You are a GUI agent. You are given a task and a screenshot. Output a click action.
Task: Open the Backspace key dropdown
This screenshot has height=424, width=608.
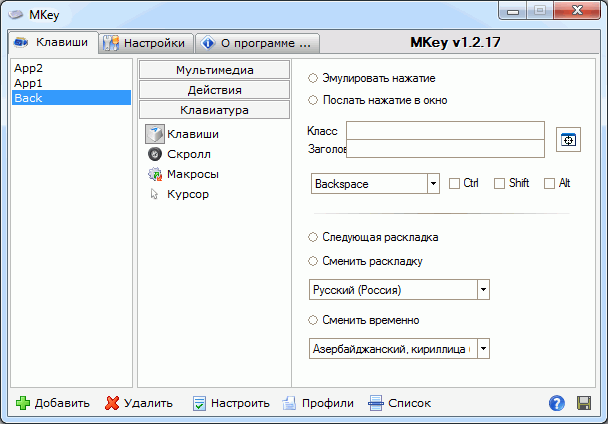pos(434,183)
